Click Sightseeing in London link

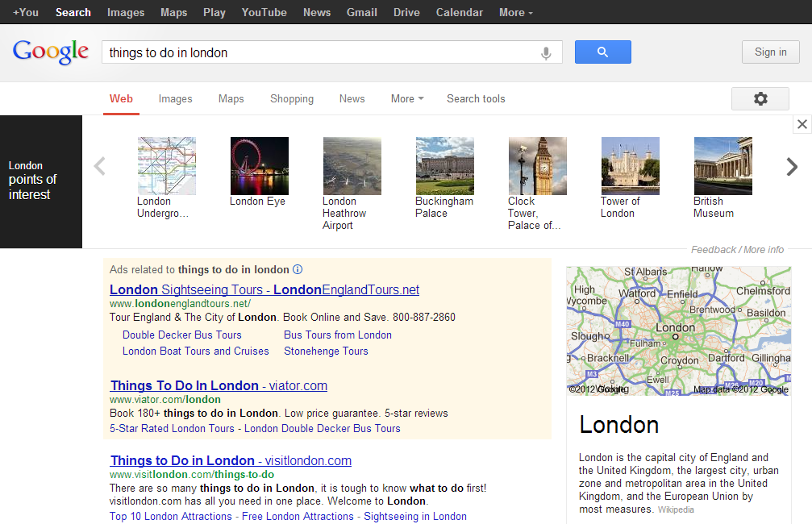[x=414, y=516]
